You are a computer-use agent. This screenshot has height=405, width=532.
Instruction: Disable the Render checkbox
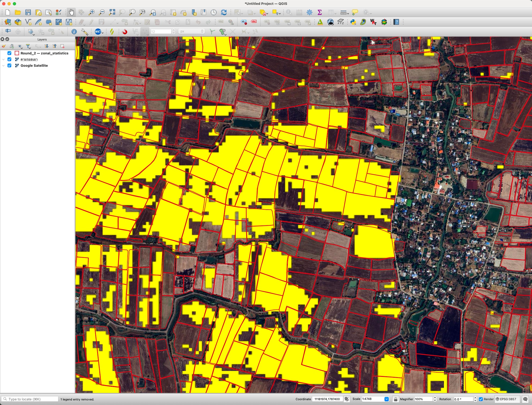click(x=481, y=399)
